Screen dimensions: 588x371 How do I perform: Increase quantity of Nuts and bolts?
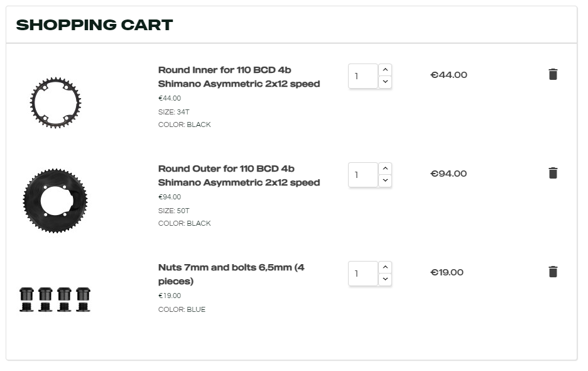(385, 267)
